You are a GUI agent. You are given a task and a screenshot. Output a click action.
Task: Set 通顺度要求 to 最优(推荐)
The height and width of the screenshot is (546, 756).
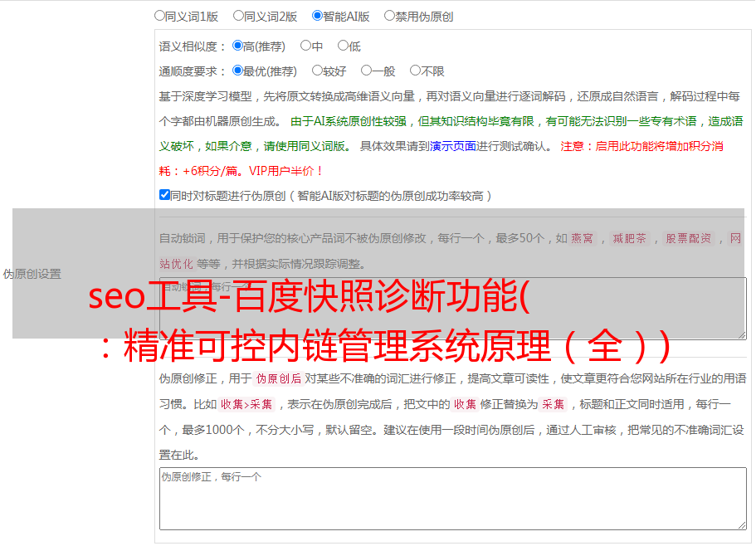click(x=237, y=71)
